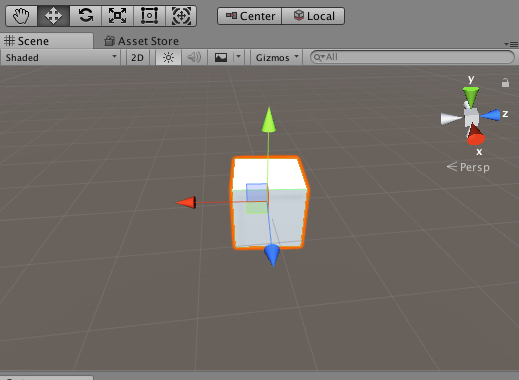
Task: Click the white cone on orientation gizmo
Action: click(451, 119)
